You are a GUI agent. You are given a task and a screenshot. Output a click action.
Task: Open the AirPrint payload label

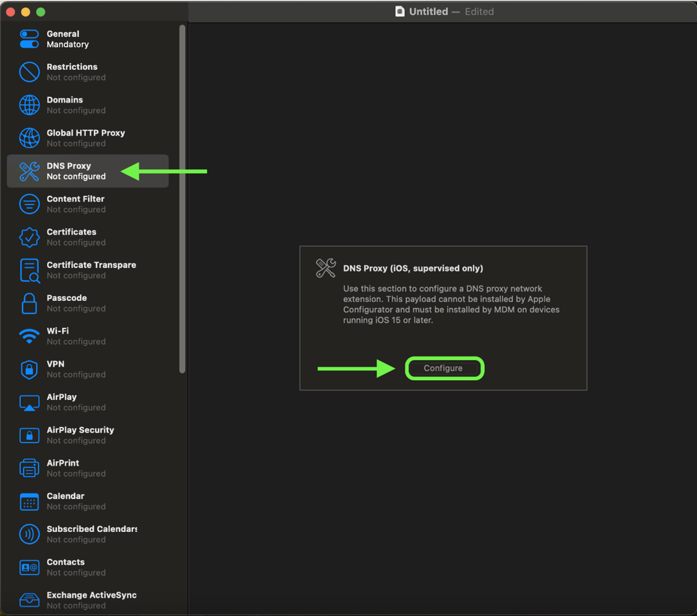pos(63,463)
